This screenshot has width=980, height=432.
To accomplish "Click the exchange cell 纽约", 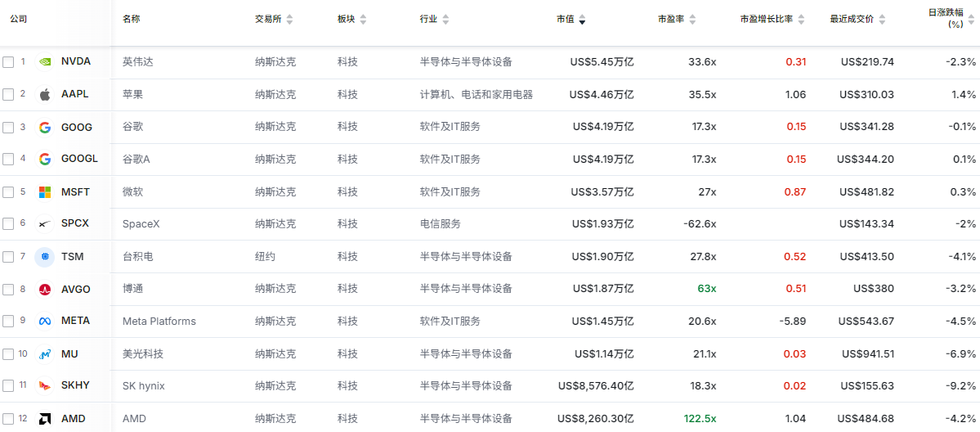I will point(265,257).
